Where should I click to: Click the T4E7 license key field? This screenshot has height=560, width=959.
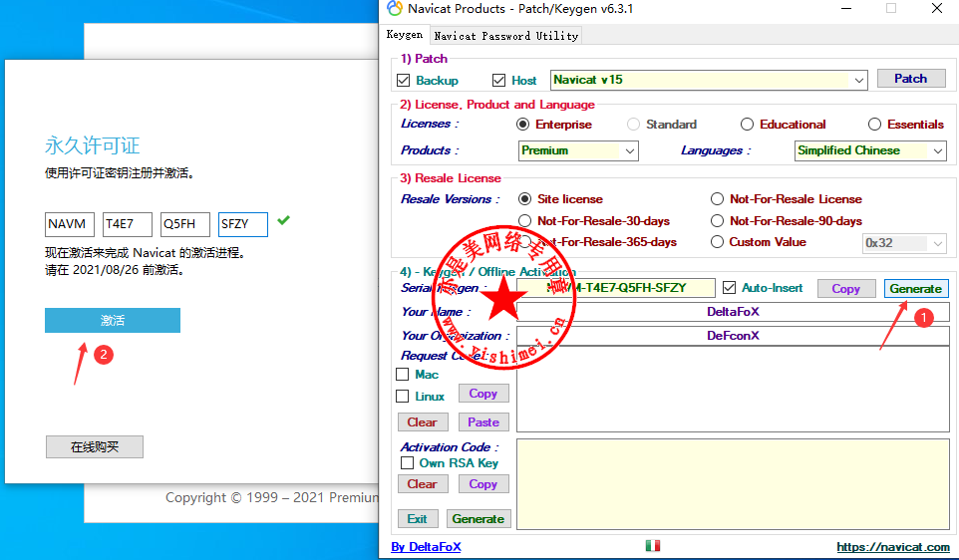tap(128, 224)
